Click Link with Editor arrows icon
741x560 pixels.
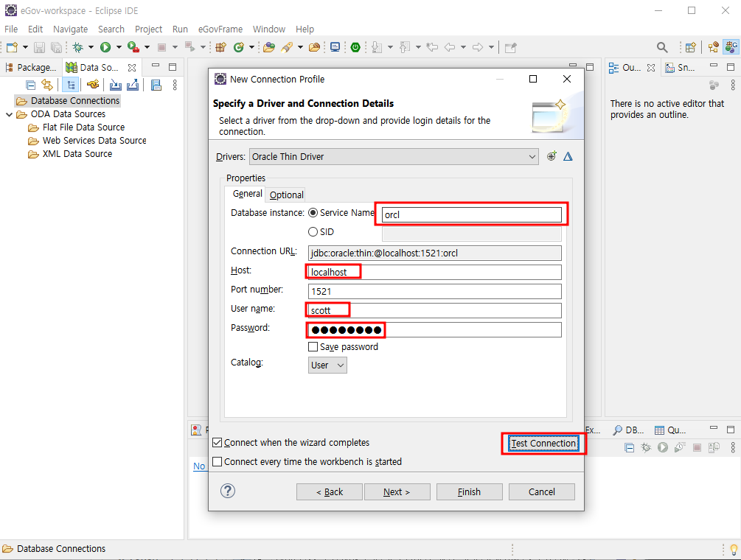[x=47, y=85]
